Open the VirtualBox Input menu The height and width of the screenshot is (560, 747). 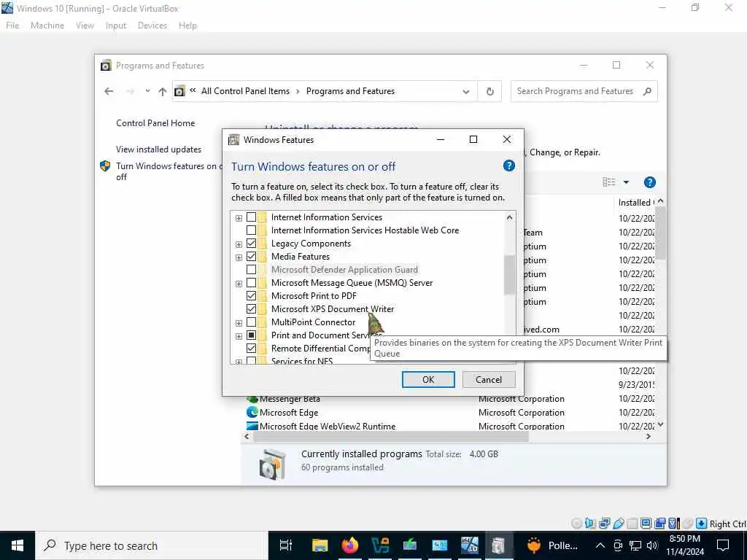click(116, 26)
